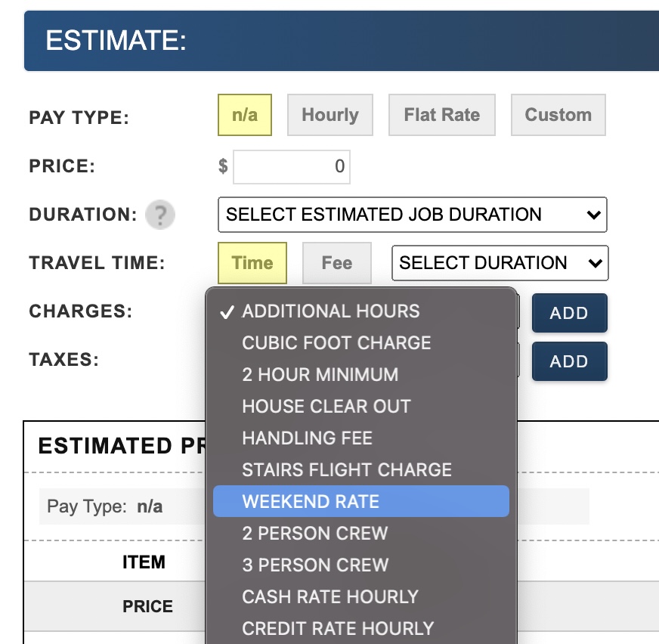
Task: Switch travel time to Fee mode
Action: coord(336,263)
